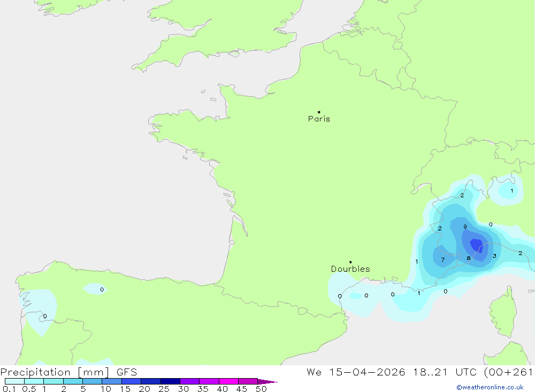
Task: Select the 45 mm magenta legend swatch
Action: click(x=248, y=381)
